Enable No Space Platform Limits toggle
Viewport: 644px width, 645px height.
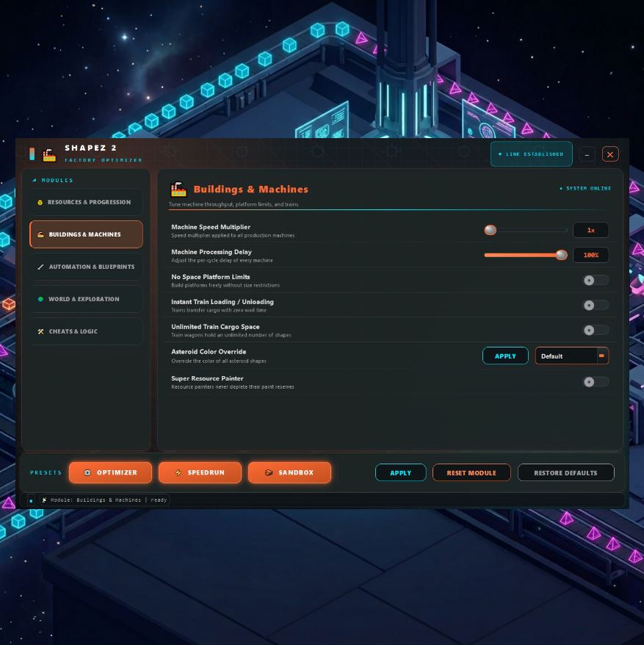pos(596,281)
